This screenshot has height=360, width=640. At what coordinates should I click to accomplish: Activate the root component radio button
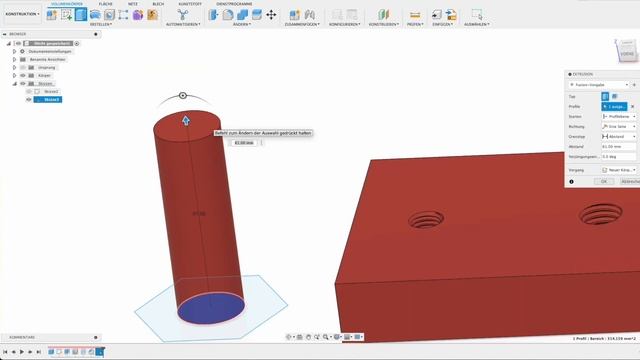tap(77, 43)
